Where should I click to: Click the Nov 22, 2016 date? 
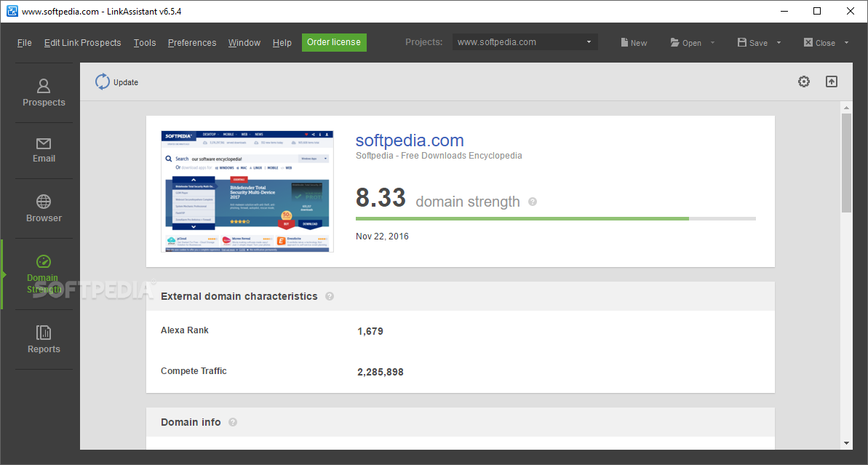(x=382, y=237)
